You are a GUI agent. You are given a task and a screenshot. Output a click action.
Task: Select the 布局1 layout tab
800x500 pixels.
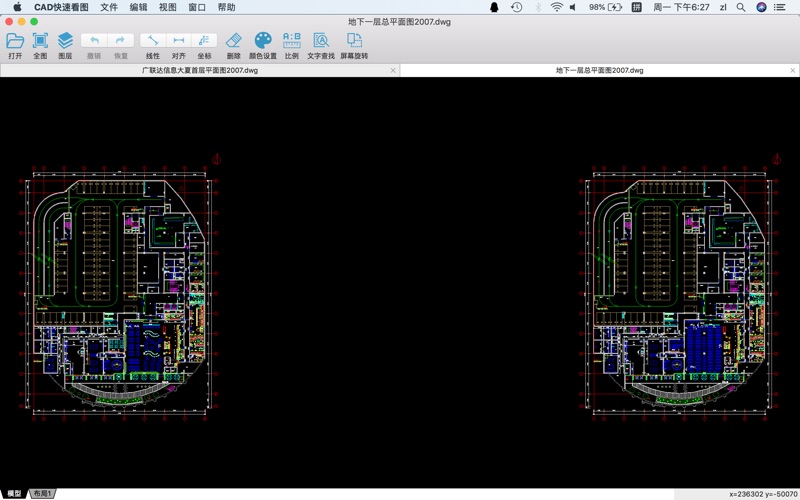click(42, 494)
